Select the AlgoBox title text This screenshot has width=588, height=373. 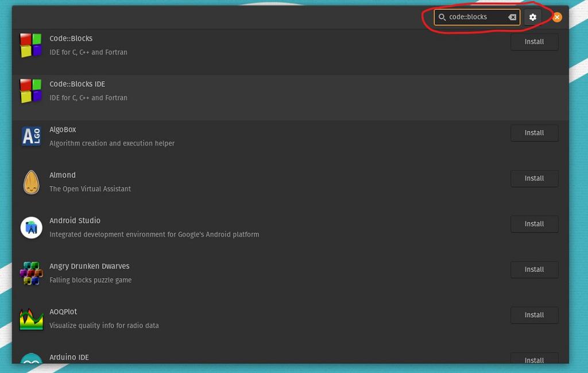63,129
